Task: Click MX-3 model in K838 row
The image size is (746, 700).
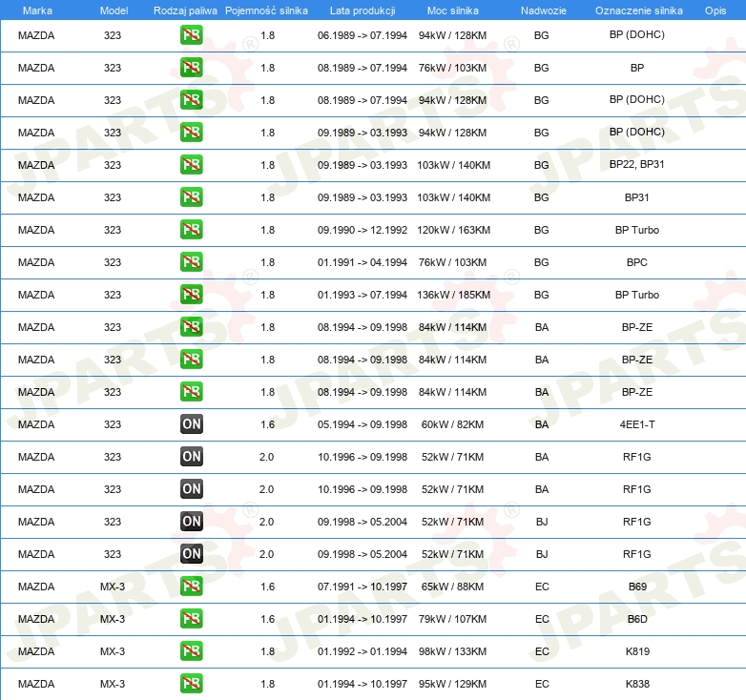Action: click(113, 684)
